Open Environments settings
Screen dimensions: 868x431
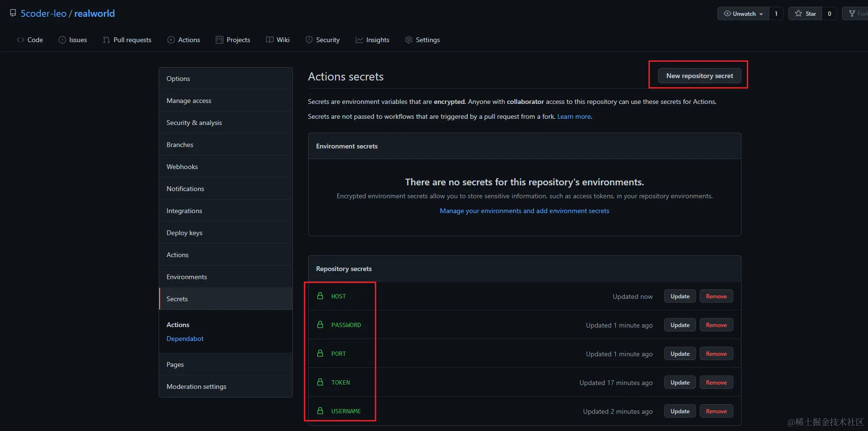226,277
